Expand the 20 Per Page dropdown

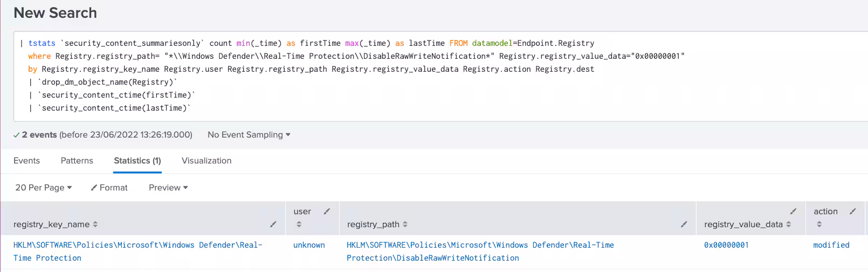(x=43, y=188)
